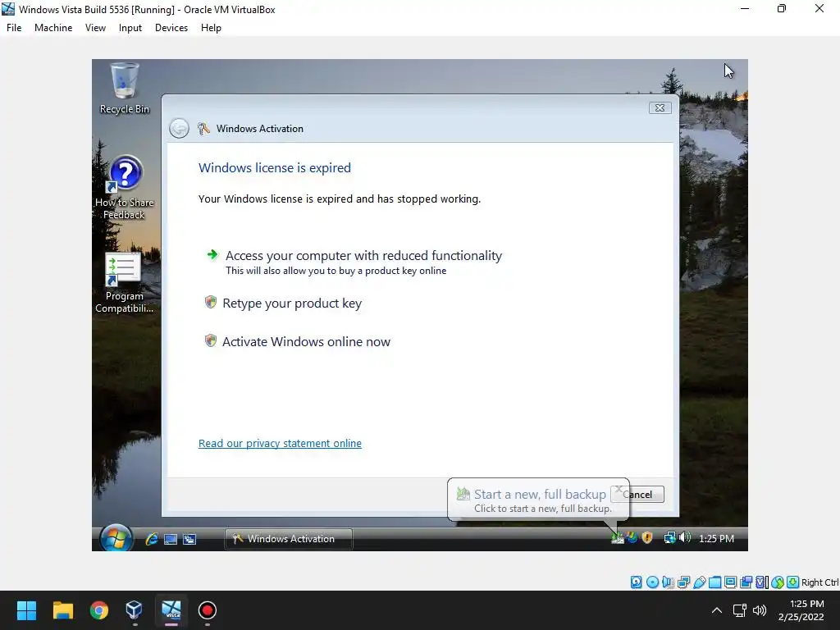Open VirtualBox Manager on host taskbar
Viewport: 840px width, 630px height.
pyautogui.click(x=135, y=610)
